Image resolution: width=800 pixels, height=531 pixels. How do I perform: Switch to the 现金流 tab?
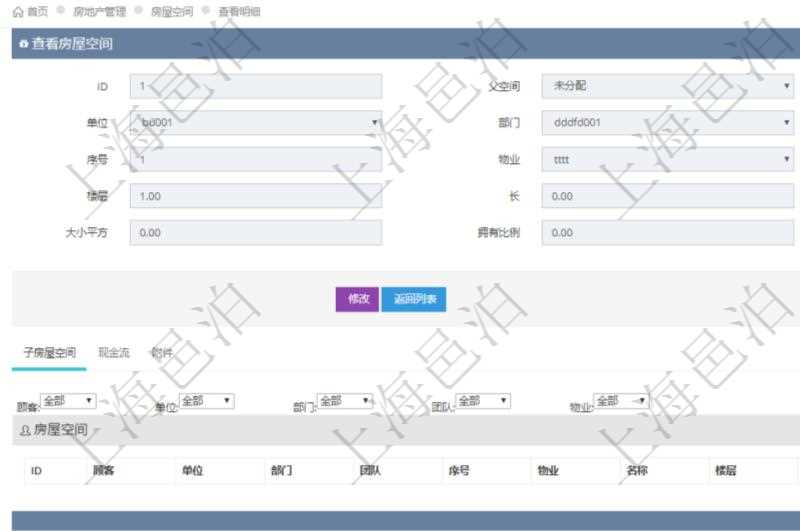[114, 352]
